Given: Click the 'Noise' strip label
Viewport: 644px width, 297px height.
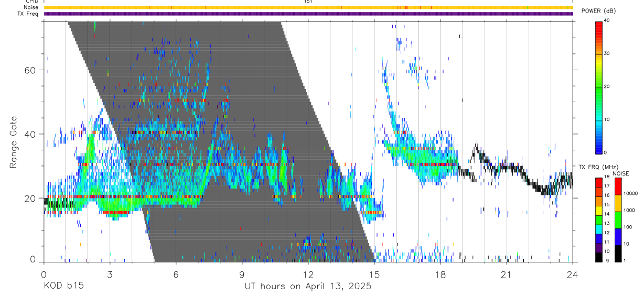Looking at the screenshot, I should [31, 7].
